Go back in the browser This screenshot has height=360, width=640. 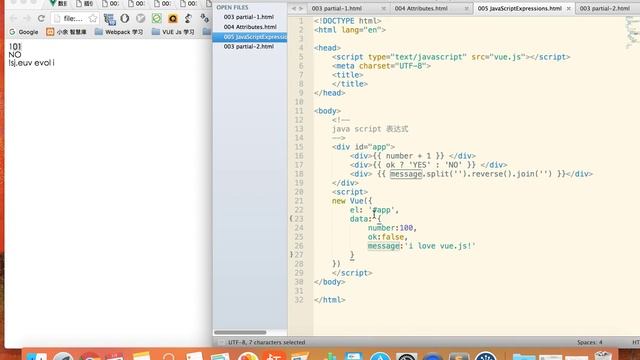[x=14, y=18]
